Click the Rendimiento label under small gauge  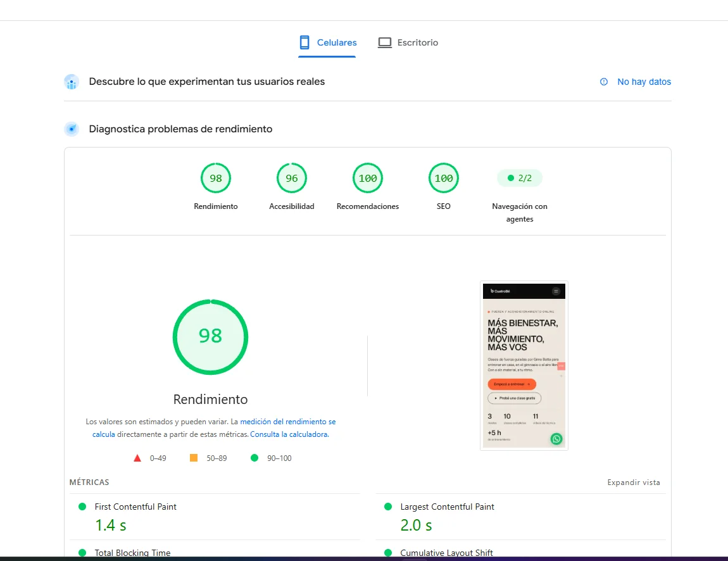[215, 206]
